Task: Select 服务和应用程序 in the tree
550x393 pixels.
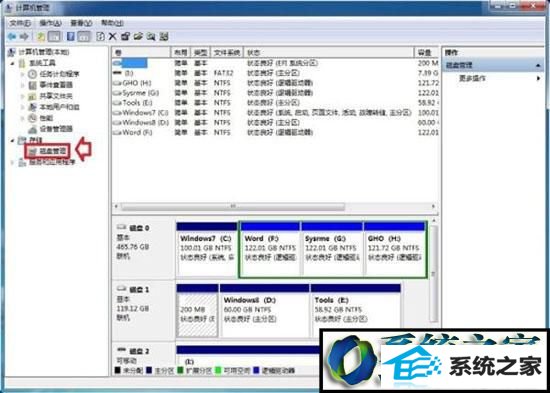Action: tap(52, 162)
